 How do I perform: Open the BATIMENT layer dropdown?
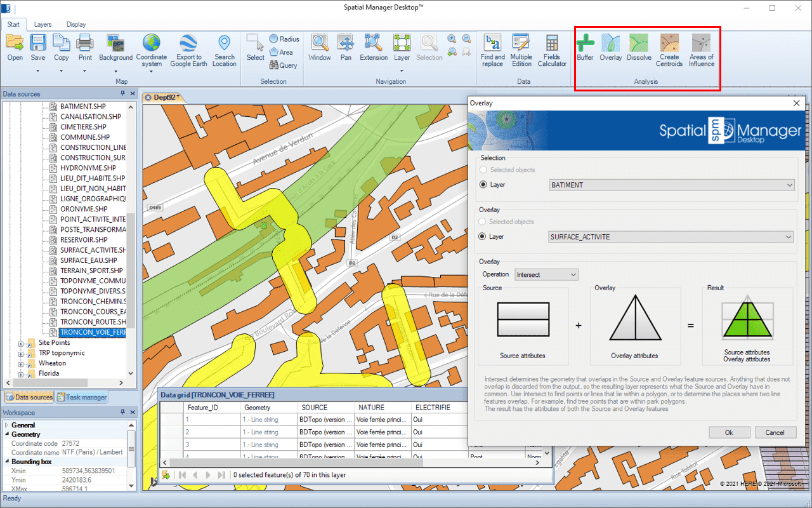[672, 185]
